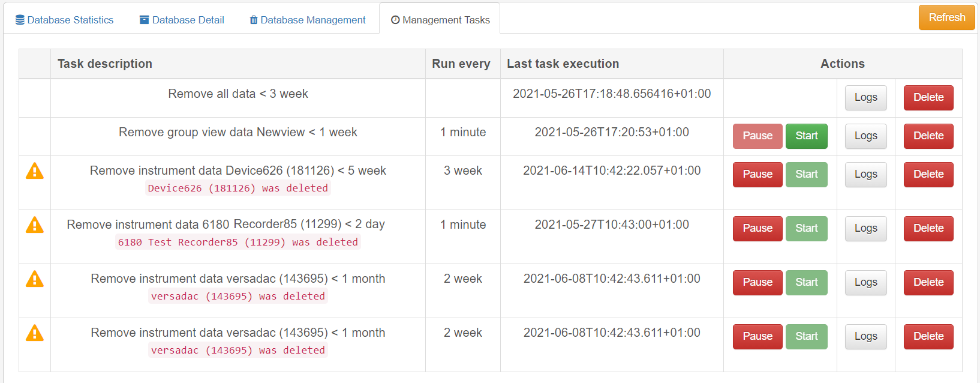This screenshot has width=980, height=383.
Task: Go to Database Management tab
Action: 308,20
